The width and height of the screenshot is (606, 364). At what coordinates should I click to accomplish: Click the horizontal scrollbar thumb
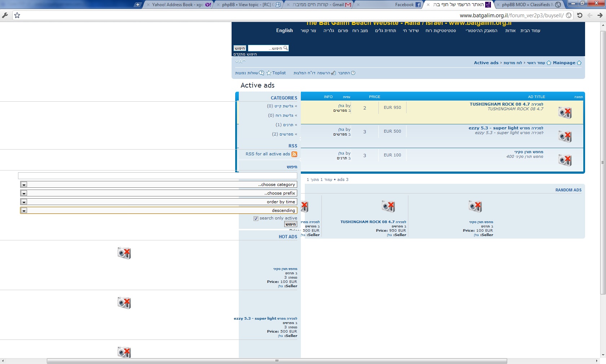pyautogui.click(x=277, y=361)
